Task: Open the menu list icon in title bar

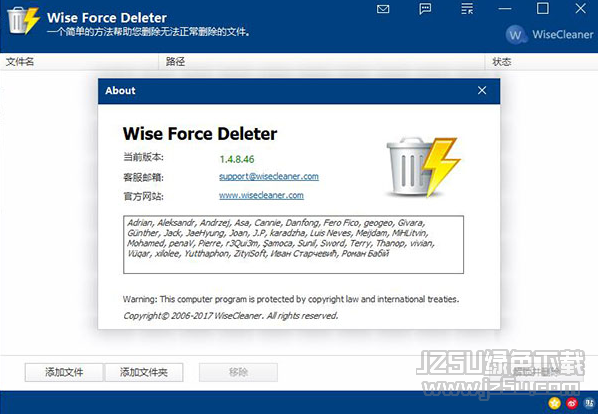Action: pos(467,9)
